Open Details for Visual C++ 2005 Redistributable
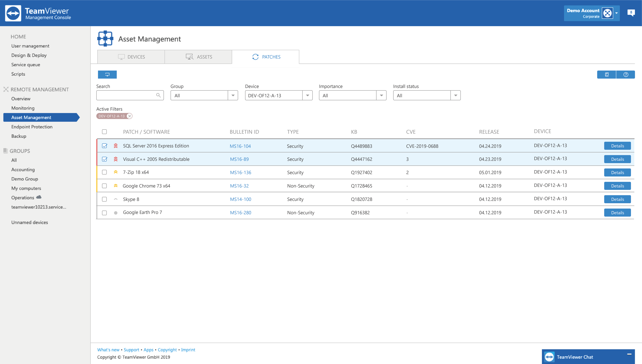Image resolution: width=642 pixels, height=364 pixels. [618, 159]
